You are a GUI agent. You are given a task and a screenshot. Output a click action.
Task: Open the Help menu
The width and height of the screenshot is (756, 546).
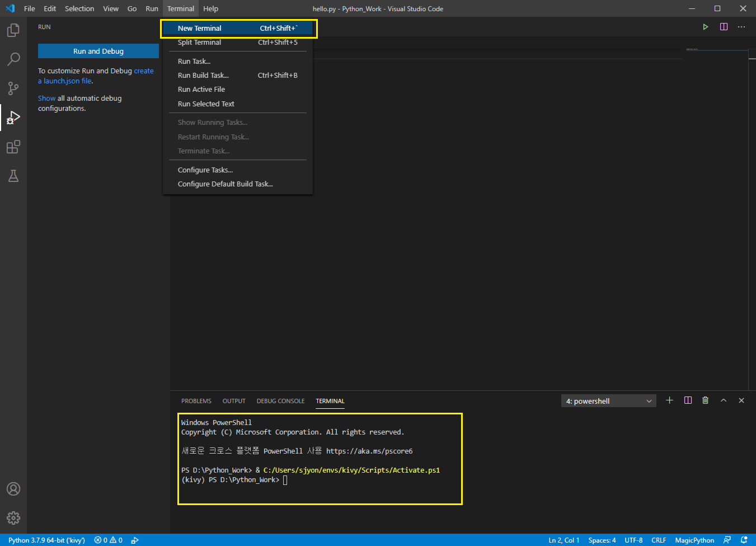point(210,8)
